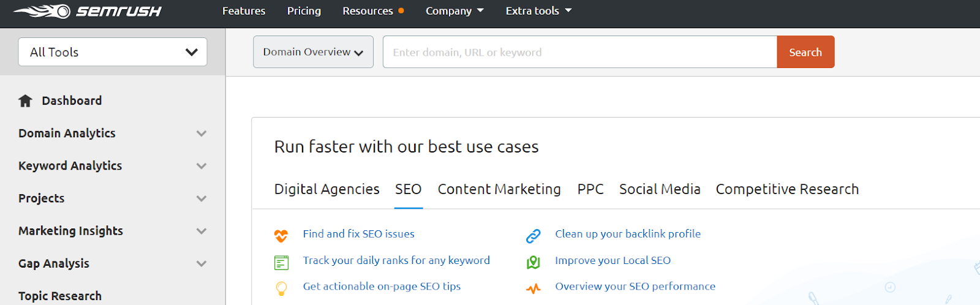This screenshot has height=305, width=980.
Task: Click the green Local SEO map pin icon
Action: coord(533,262)
